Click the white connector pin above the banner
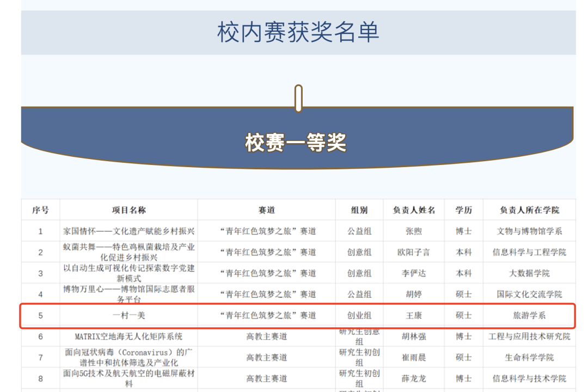Viewport: 588px width, 392px height. (298, 98)
